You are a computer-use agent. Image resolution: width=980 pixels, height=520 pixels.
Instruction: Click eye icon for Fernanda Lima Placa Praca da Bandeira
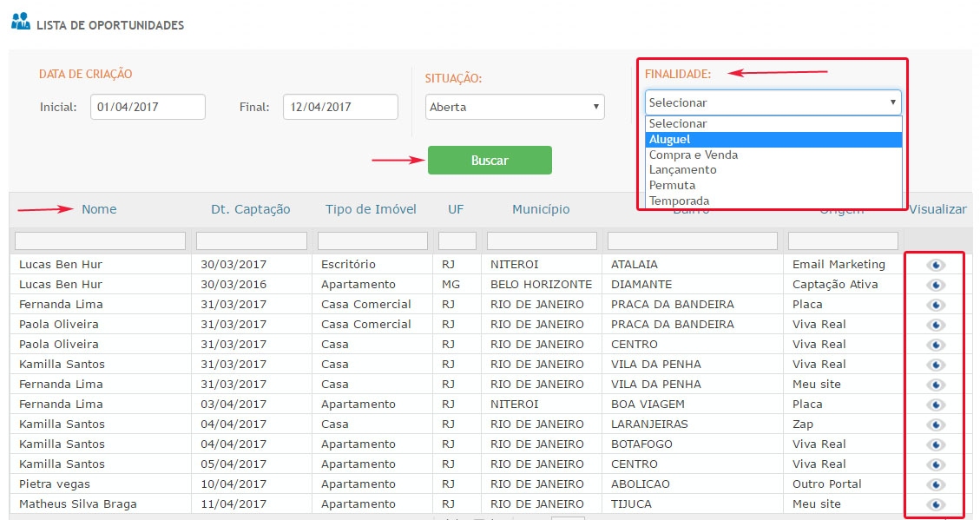tap(935, 305)
